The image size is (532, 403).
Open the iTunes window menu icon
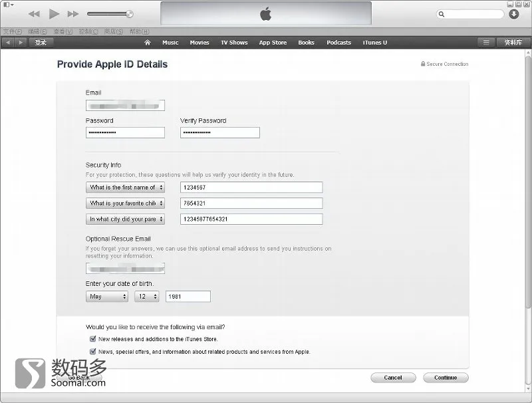click(8, 5)
